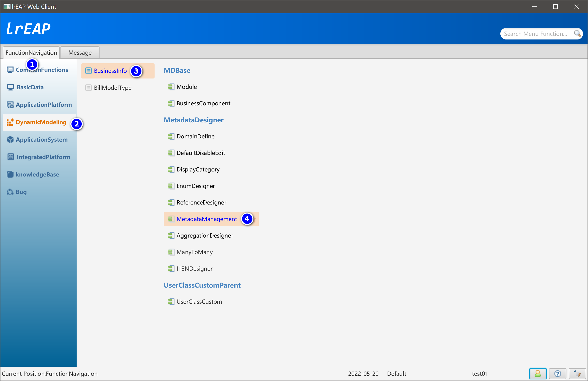This screenshot has width=588, height=381.
Task: Click the BasicData monitor icon
Action: (10, 87)
